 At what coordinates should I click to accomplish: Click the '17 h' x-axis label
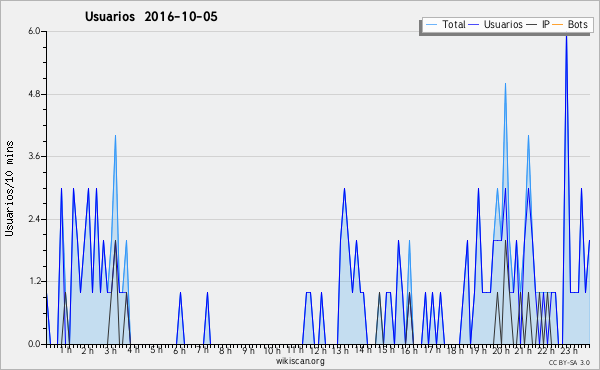point(432,350)
